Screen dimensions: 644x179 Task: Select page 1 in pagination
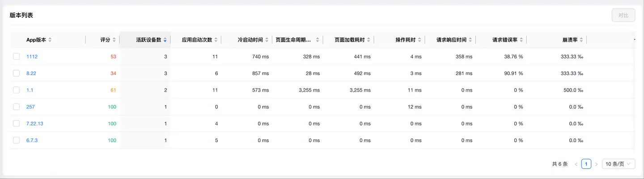586,164
